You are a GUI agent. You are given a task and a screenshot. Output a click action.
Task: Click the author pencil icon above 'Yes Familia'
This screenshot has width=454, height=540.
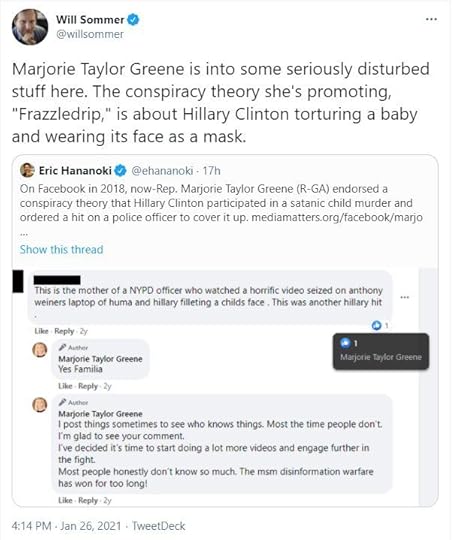62,347
